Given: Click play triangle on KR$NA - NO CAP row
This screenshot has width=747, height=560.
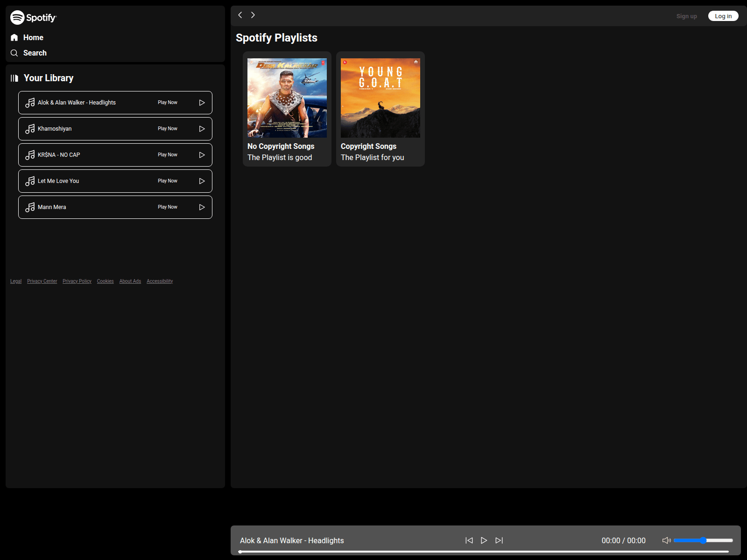Looking at the screenshot, I should coord(202,155).
